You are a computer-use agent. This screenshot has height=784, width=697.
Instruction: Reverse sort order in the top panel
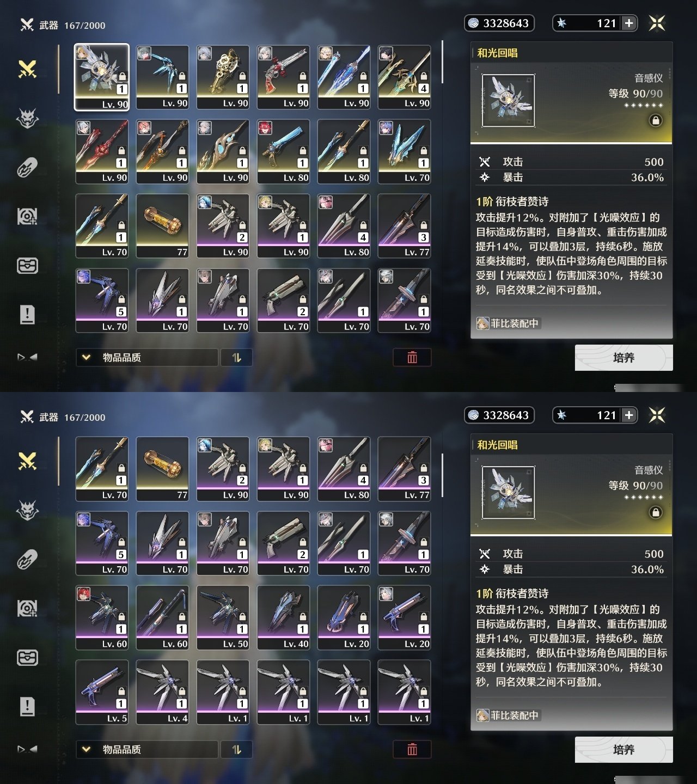236,357
